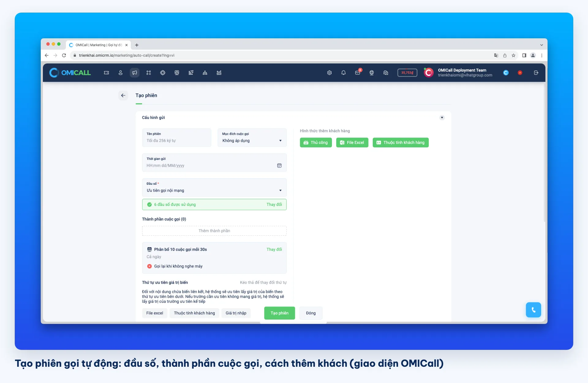Open the floating phone dialer button

(x=533, y=310)
